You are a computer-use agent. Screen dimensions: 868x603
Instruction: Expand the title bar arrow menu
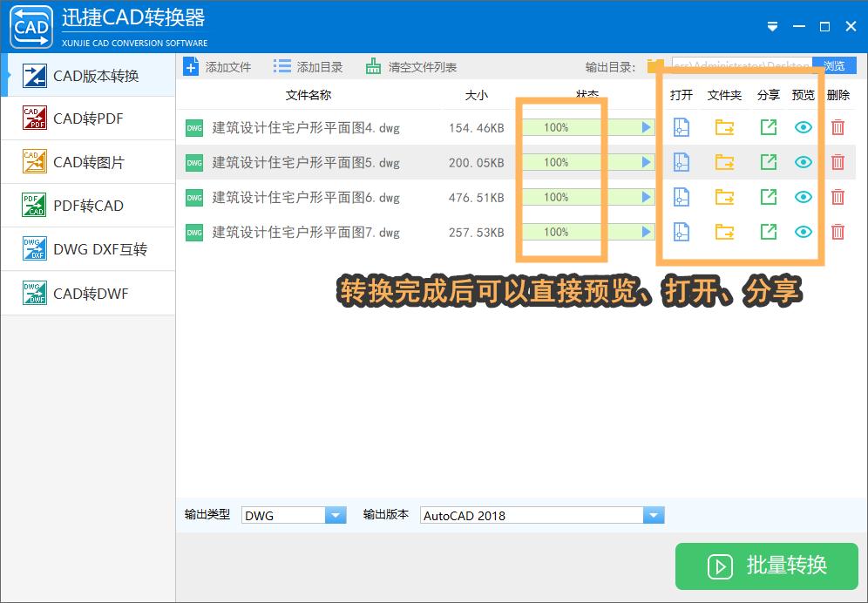coord(772,26)
